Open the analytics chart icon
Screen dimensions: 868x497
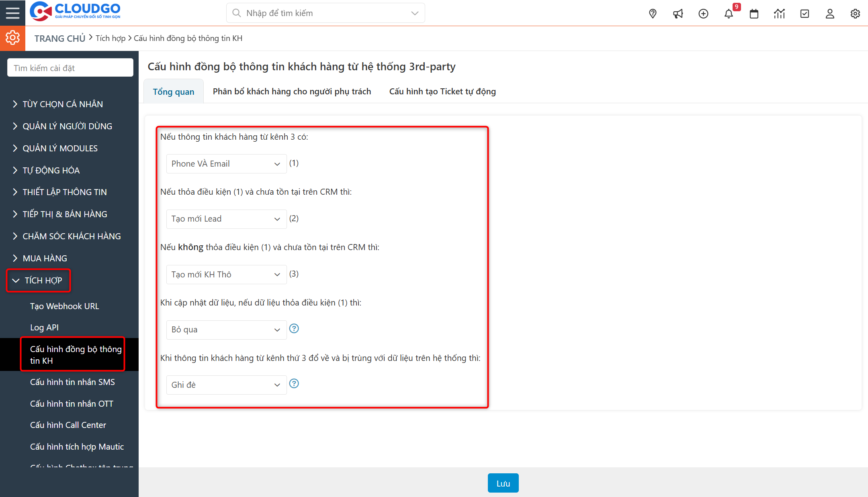pyautogui.click(x=779, y=13)
